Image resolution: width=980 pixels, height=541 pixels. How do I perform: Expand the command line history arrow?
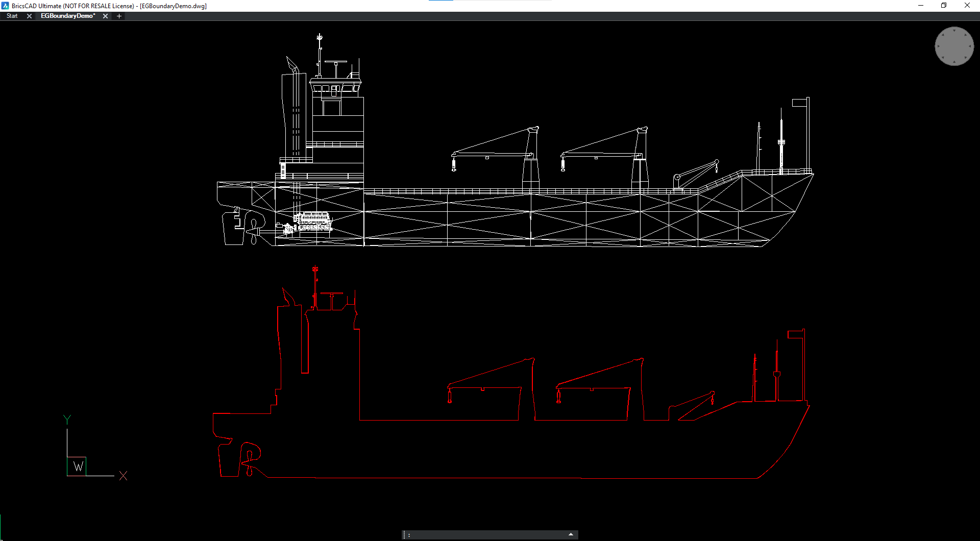point(571,534)
